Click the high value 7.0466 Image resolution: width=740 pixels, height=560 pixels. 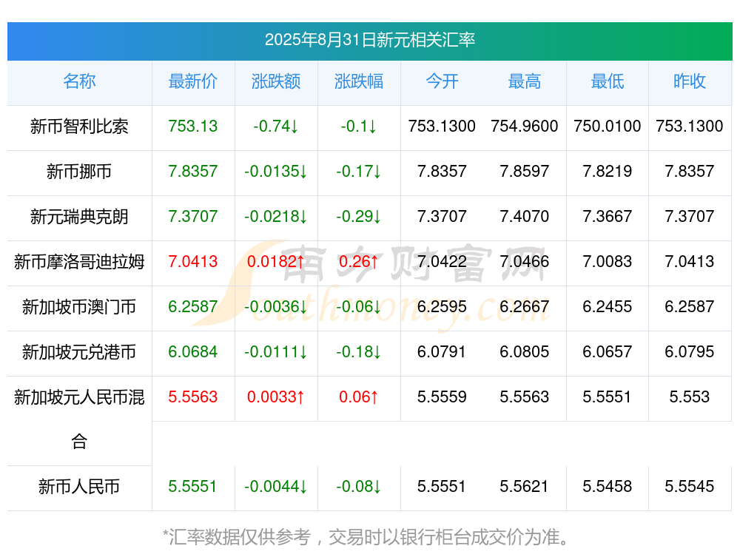click(525, 261)
